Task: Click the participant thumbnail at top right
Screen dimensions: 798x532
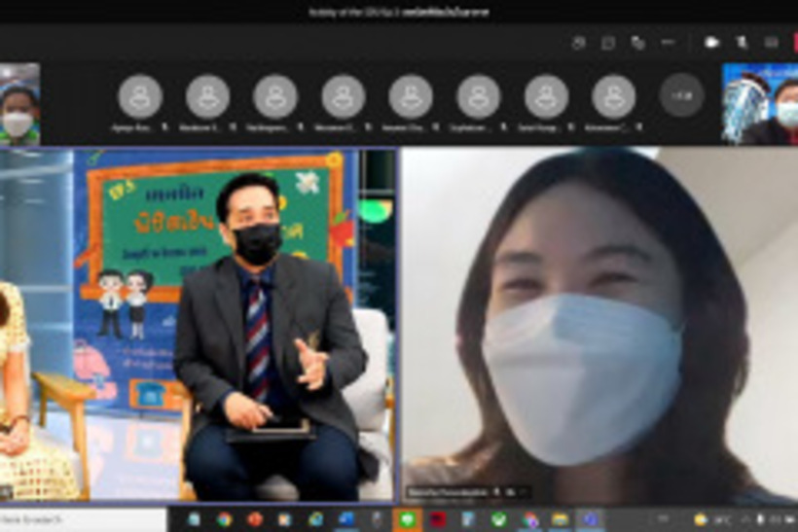Action: (759, 104)
